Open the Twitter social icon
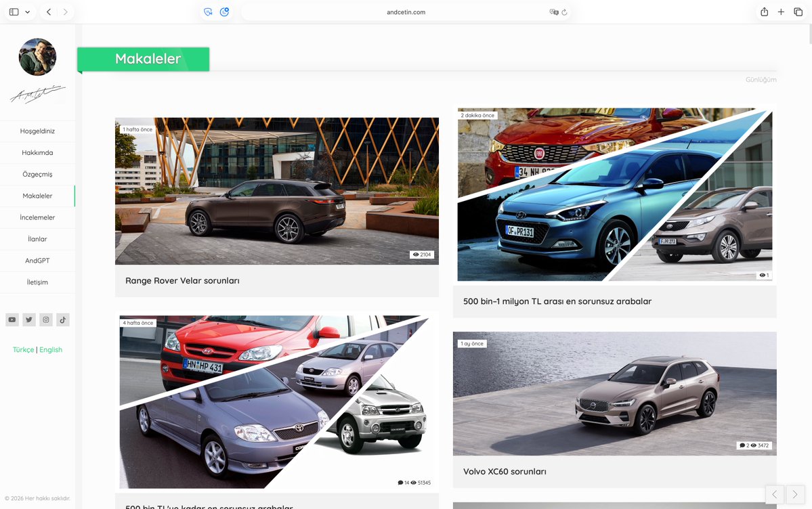This screenshot has width=812, height=509. 29,319
